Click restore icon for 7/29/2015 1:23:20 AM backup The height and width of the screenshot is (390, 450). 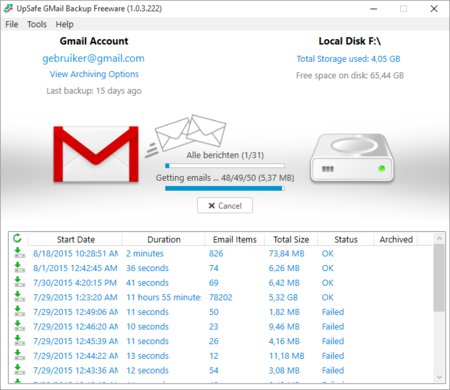pos(19,297)
